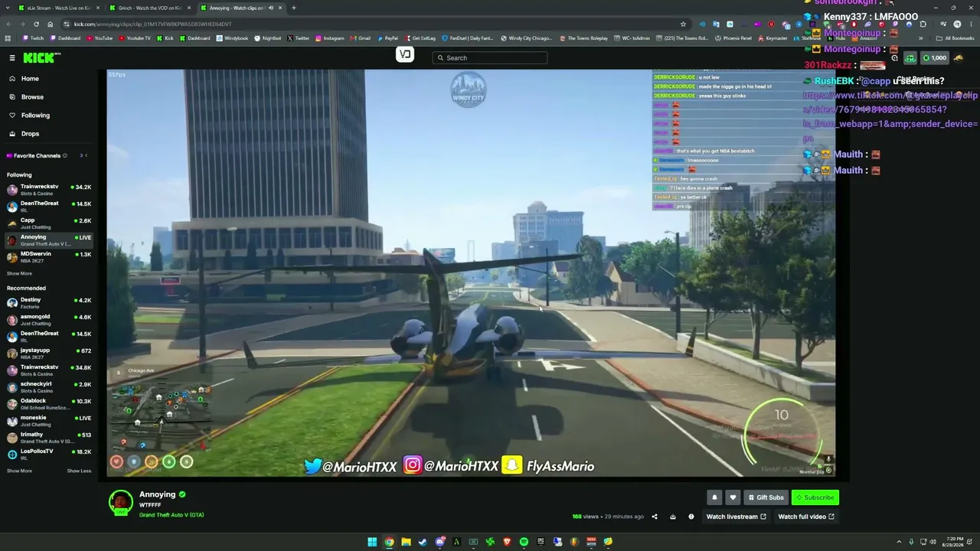This screenshot has height=551, width=980.
Task: Report the clip with exclamation icon
Action: [x=691, y=517]
